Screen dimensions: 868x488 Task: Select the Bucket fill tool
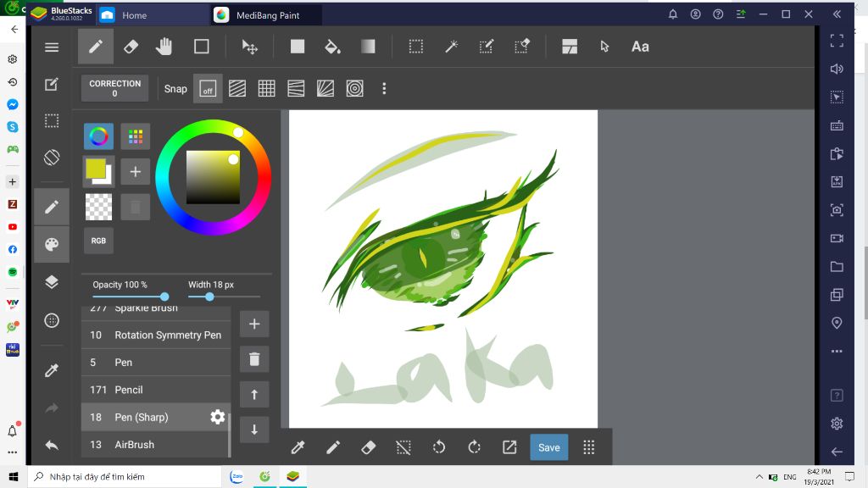(332, 47)
